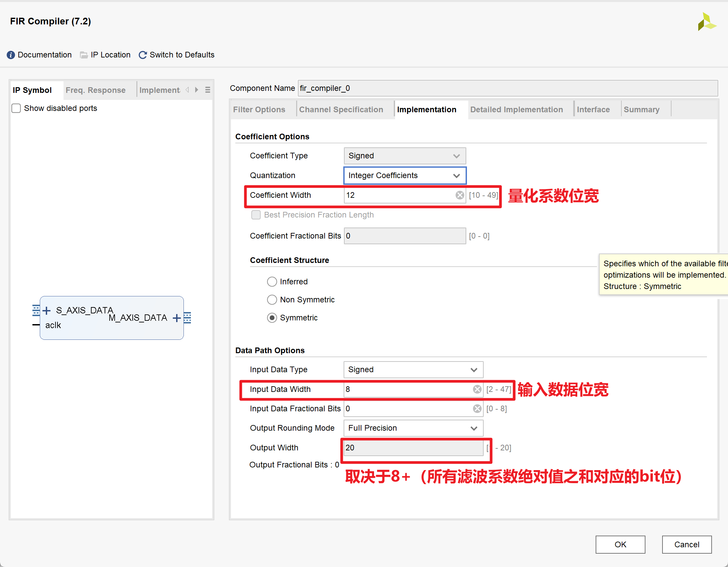
Task: Clear the Input Data Width field value
Action: click(477, 389)
